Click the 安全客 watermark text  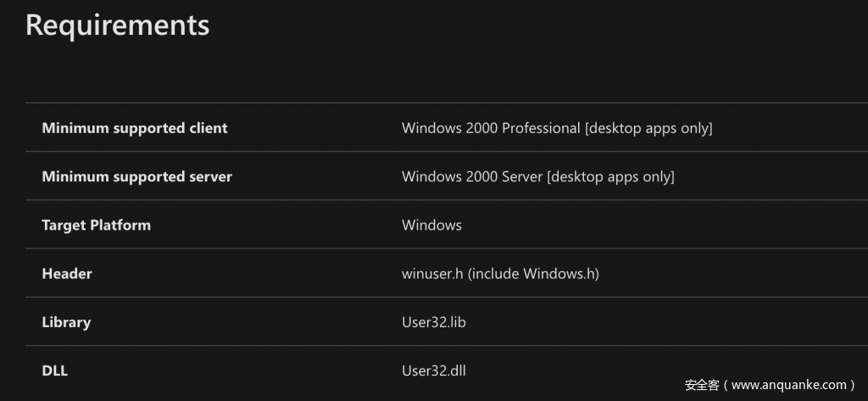pos(702,385)
